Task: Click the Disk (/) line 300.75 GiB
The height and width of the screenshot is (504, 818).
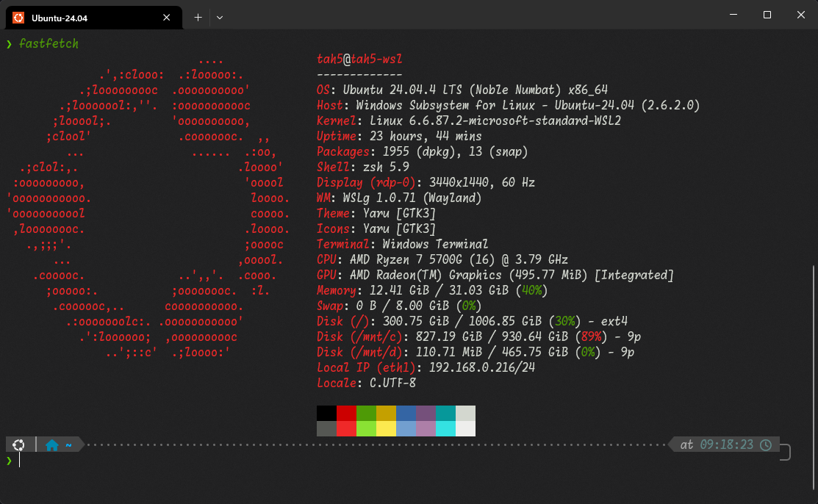Action: pyautogui.click(x=472, y=321)
